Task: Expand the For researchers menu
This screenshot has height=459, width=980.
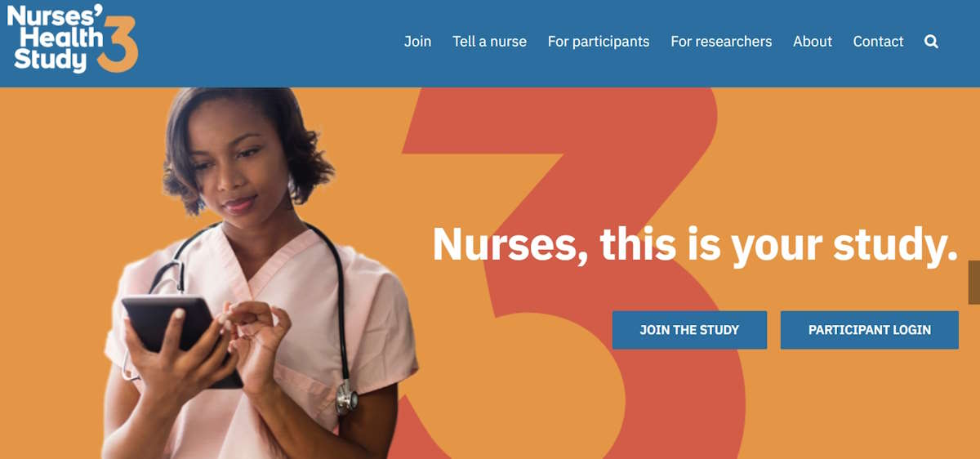Action: (x=721, y=42)
